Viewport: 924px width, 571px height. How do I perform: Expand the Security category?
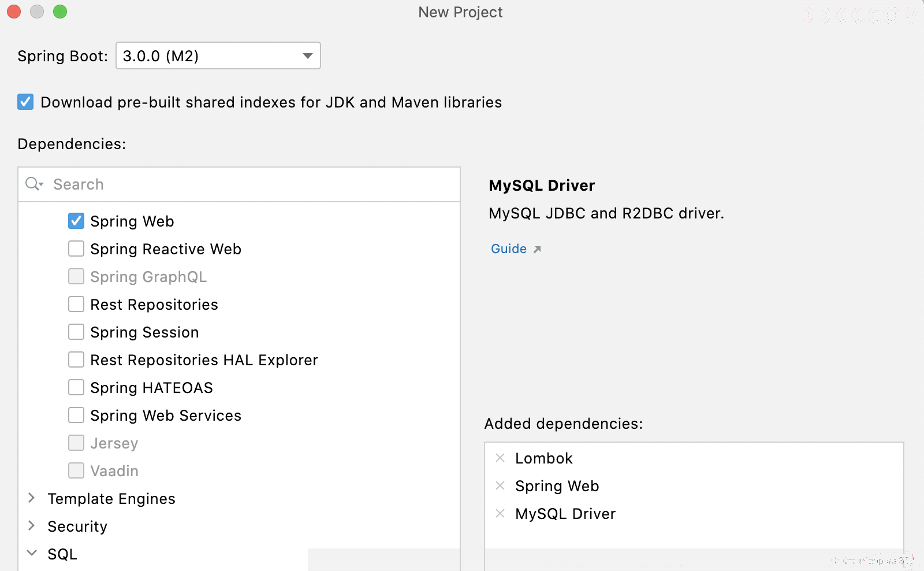pos(32,525)
